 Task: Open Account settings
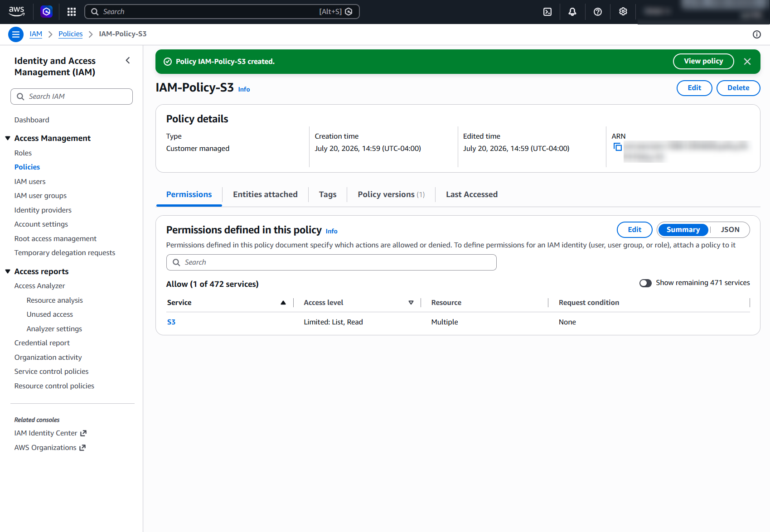41,224
